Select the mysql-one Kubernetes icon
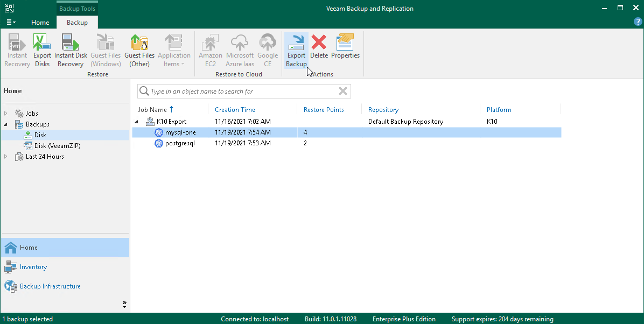 pos(158,132)
